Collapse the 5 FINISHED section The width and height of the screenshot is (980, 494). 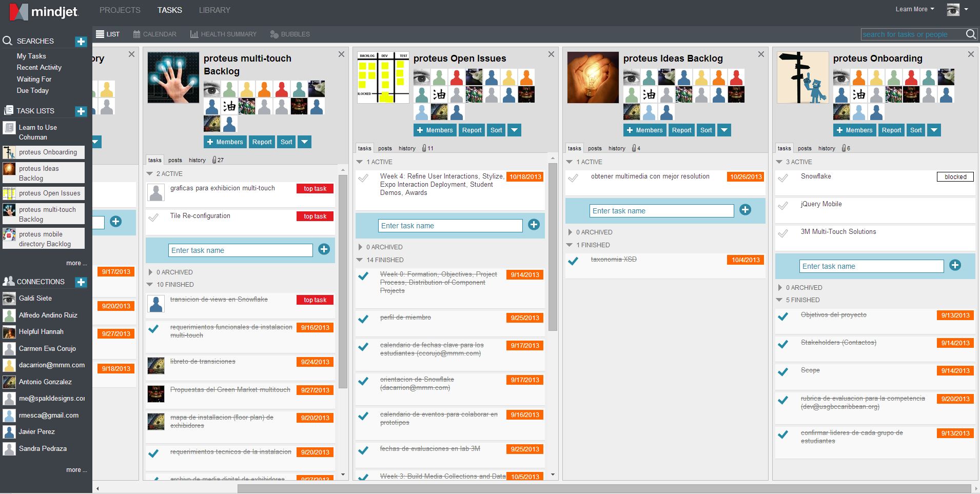779,300
